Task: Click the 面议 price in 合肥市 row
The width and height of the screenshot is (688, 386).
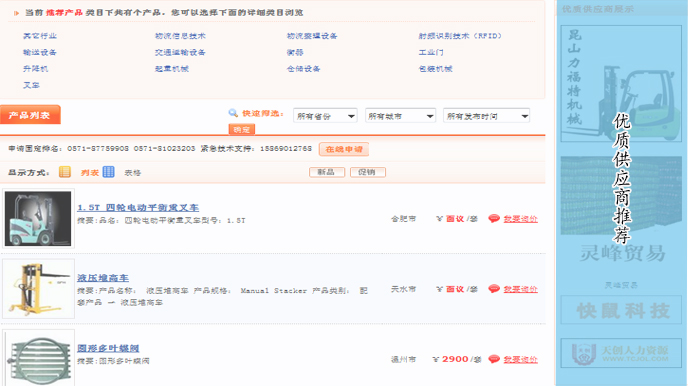Action: (455, 218)
